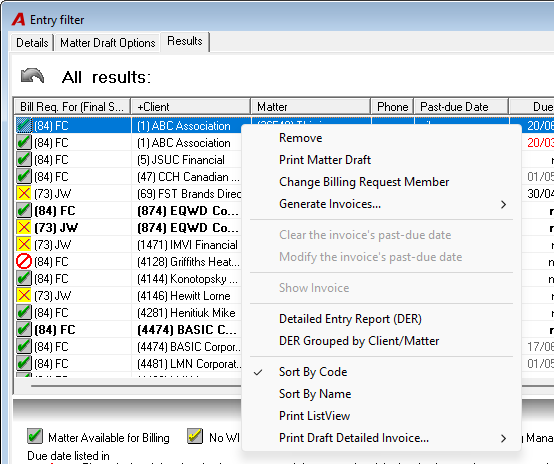The image size is (554, 464).
Task: Select Sort By Name menu option
Action: [315, 394]
